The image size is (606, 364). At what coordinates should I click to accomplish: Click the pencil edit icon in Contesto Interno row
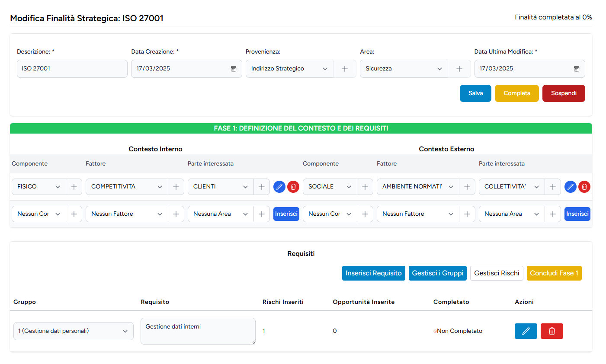click(279, 187)
